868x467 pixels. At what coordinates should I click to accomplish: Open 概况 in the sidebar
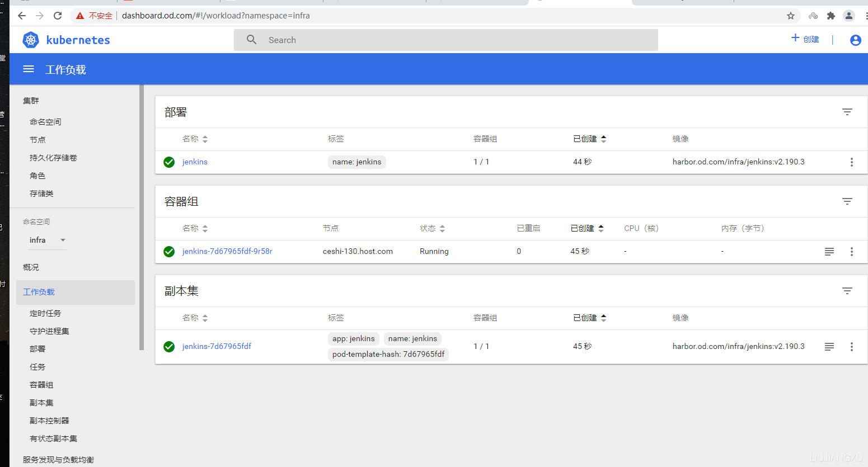tap(31, 267)
